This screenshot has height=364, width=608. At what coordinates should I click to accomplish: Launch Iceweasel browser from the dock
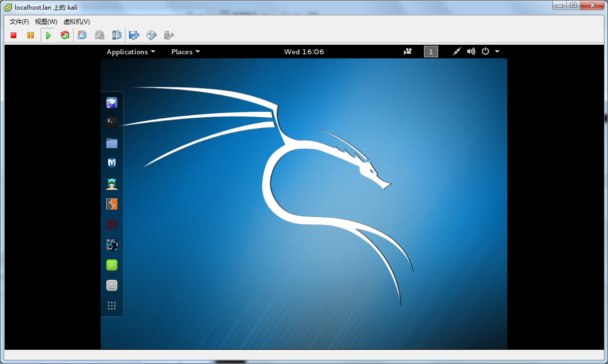coord(112,103)
